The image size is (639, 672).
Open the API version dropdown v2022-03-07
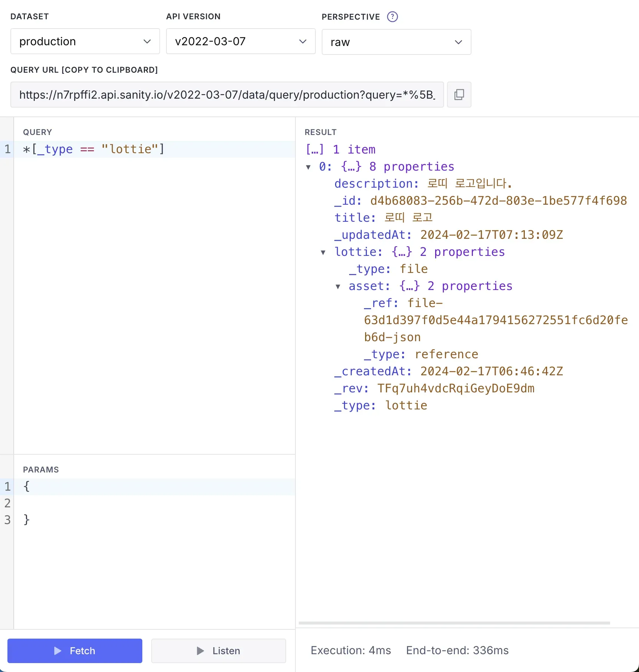click(x=241, y=42)
